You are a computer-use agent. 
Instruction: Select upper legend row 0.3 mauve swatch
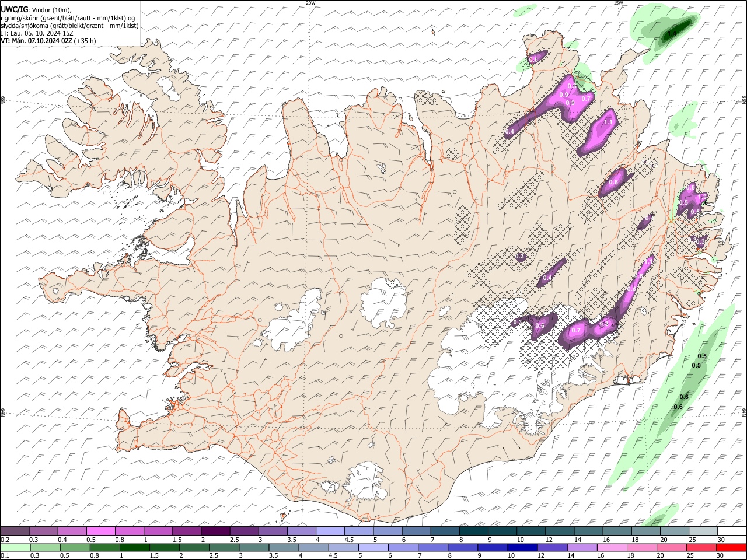(44, 531)
